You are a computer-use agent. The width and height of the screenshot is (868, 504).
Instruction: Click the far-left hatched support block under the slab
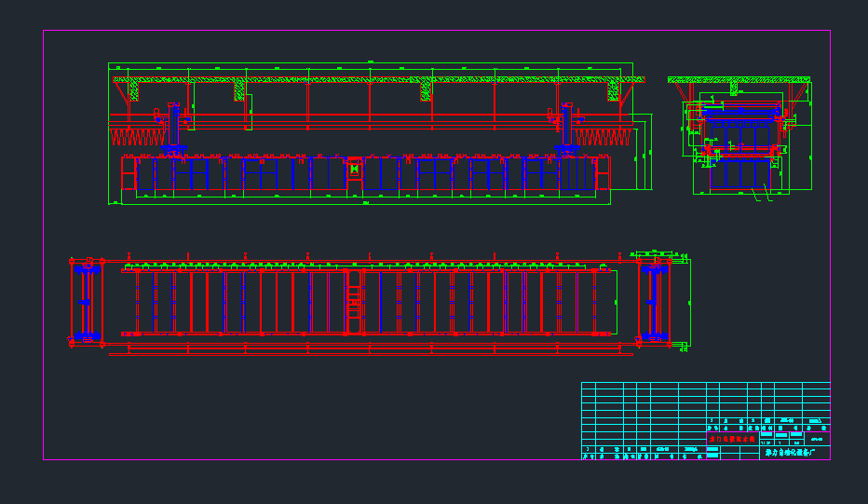tap(133, 91)
